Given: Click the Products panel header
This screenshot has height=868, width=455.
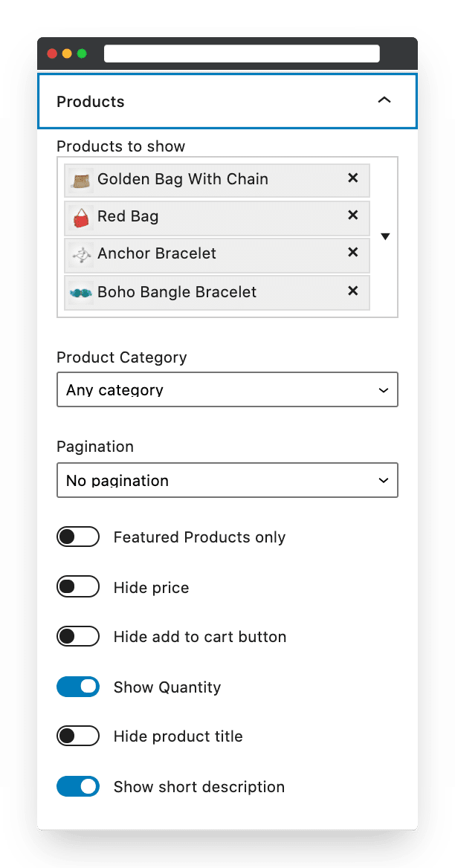Looking at the screenshot, I should [227, 101].
